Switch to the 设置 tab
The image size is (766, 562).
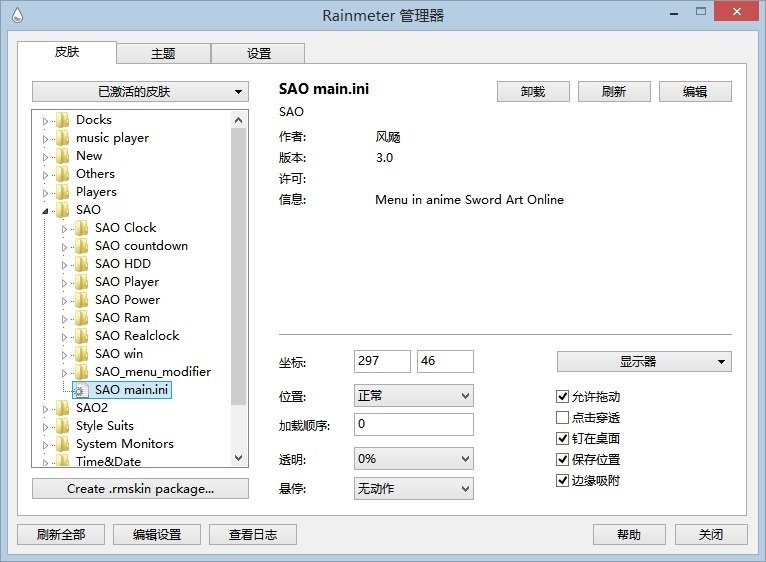258,53
